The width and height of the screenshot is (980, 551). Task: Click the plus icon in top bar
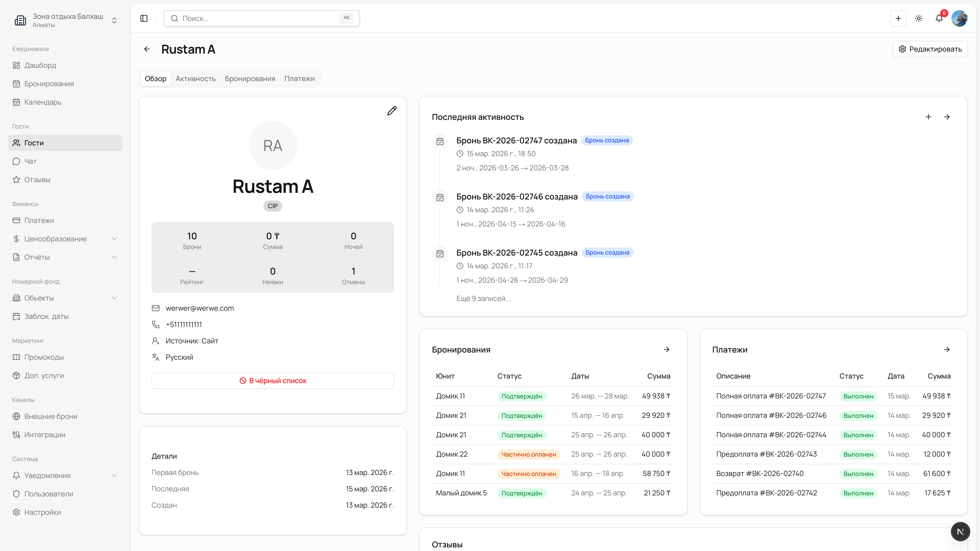(x=898, y=18)
